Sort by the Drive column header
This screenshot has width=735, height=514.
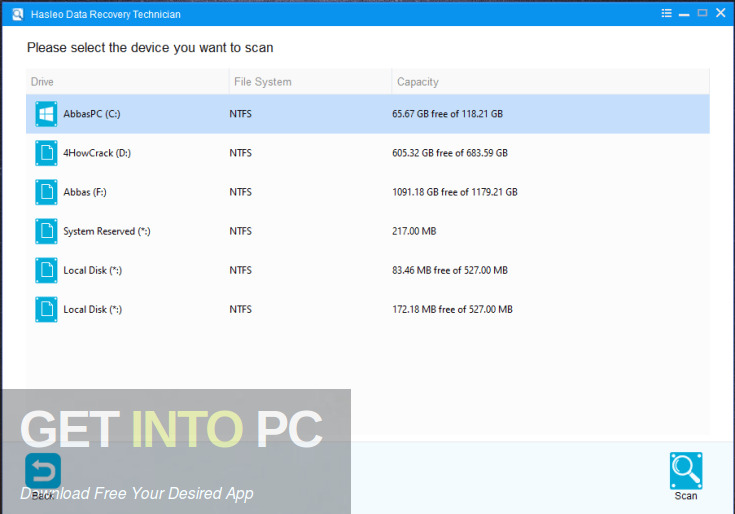pos(128,82)
